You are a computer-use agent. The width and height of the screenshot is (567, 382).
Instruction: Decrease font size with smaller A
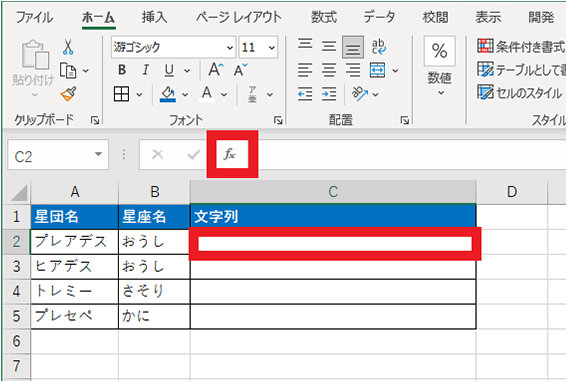(x=240, y=70)
